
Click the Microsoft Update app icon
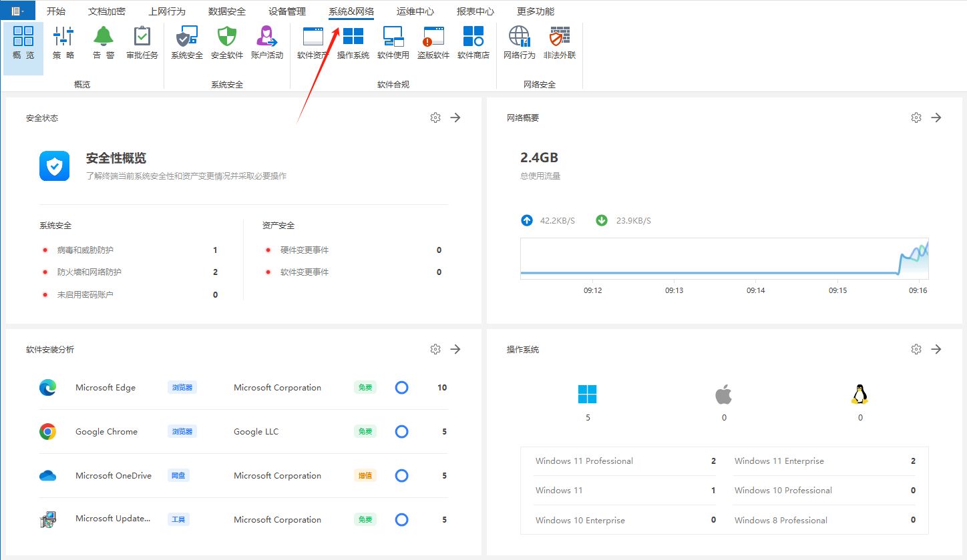(x=47, y=520)
